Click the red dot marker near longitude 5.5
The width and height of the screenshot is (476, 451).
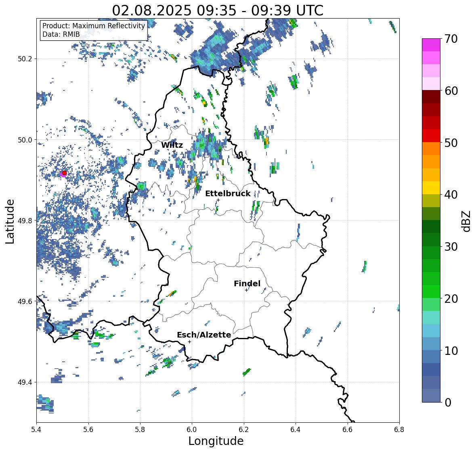pyautogui.click(x=64, y=173)
